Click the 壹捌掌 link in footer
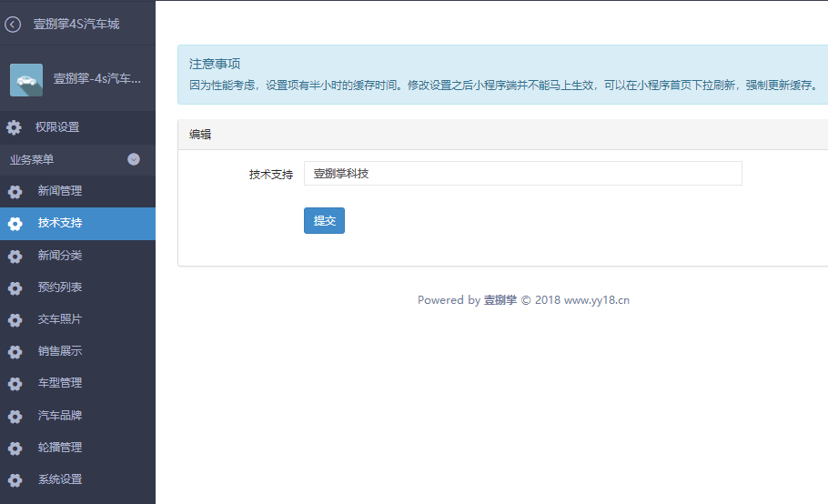828x504 pixels. pyautogui.click(x=500, y=300)
